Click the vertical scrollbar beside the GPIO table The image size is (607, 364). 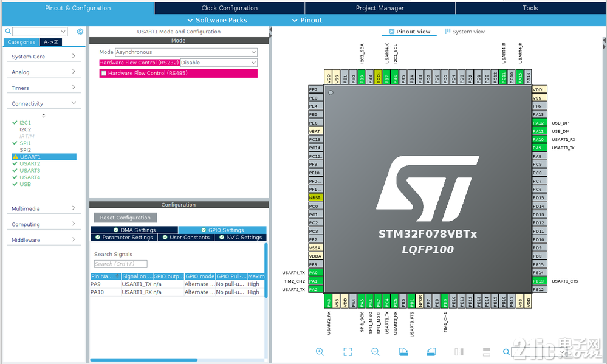click(x=266, y=270)
